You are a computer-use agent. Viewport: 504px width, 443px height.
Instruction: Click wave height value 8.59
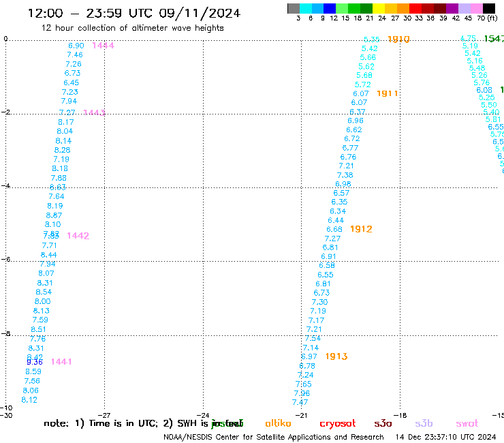[x=33, y=371]
